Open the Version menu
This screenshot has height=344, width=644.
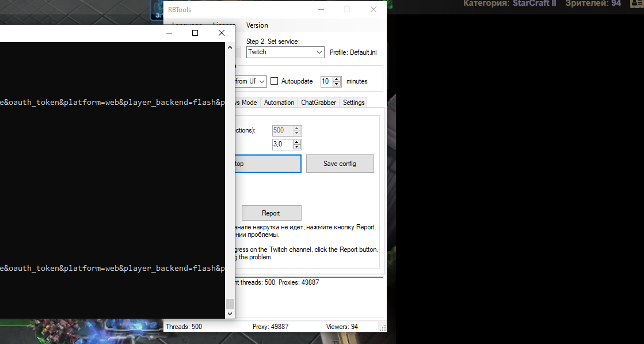[x=257, y=25]
